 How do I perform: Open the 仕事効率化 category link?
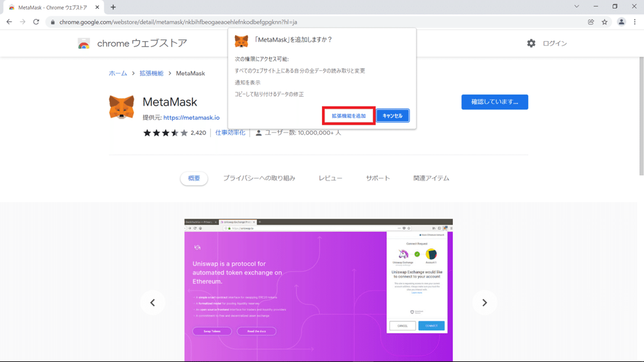[230, 132]
